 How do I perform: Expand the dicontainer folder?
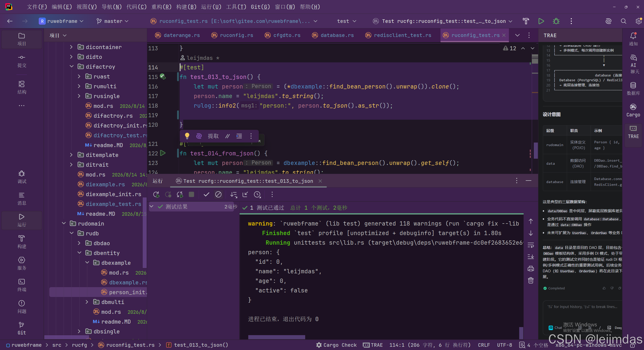coord(71,47)
